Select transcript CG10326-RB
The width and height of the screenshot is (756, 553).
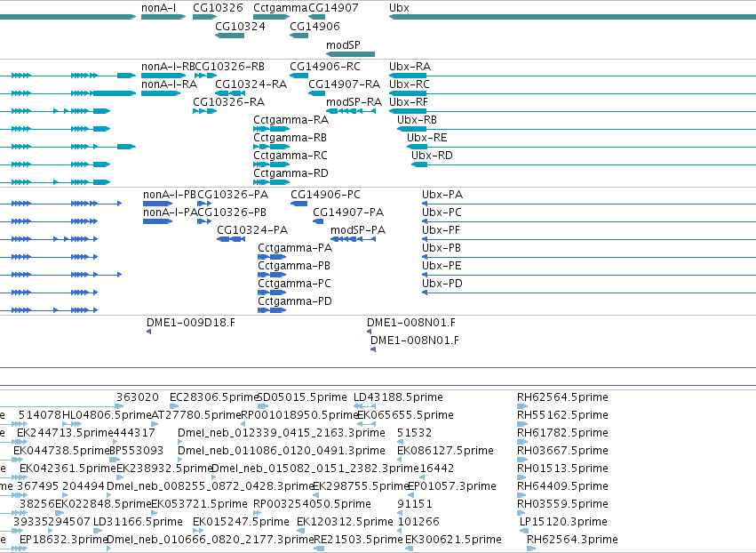230,67
